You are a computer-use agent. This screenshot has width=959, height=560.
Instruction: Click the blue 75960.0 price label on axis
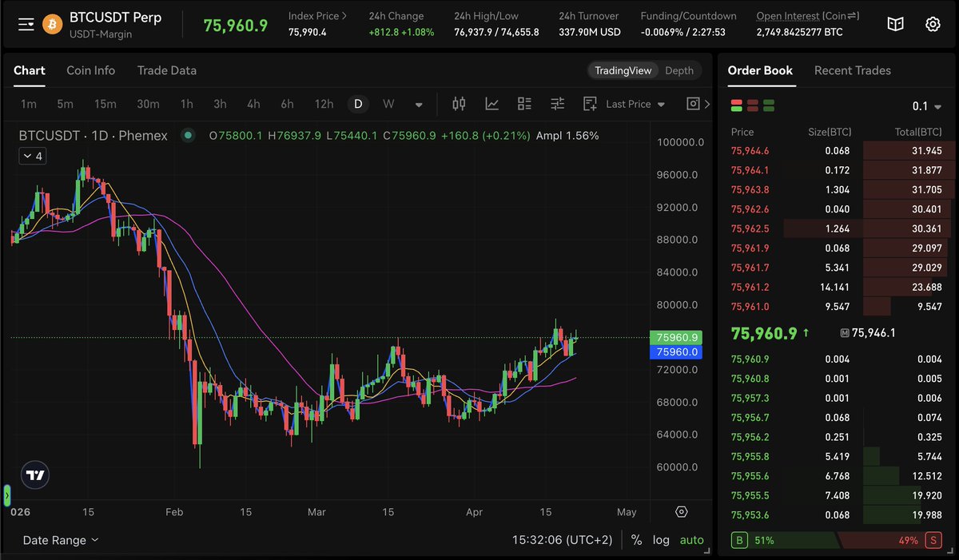[677, 351]
